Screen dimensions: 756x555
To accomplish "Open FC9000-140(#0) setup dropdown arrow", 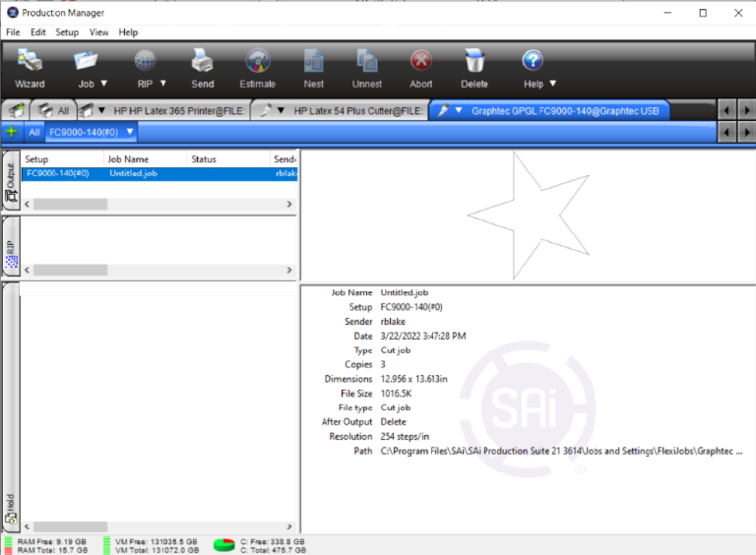I will click(x=130, y=132).
